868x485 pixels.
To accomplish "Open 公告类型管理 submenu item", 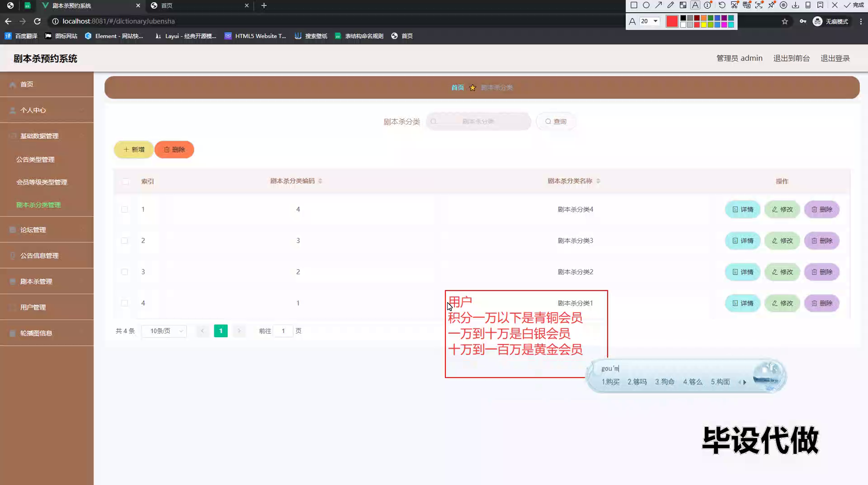I will tap(35, 159).
